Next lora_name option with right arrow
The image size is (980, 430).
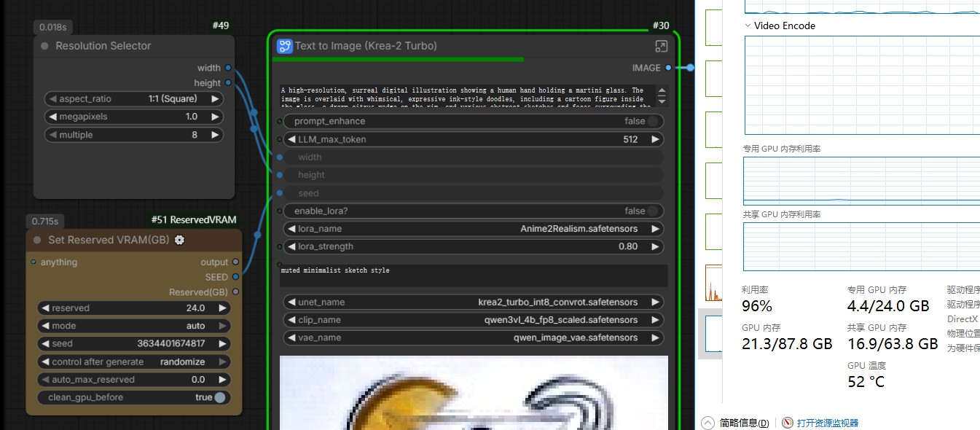click(655, 229)
